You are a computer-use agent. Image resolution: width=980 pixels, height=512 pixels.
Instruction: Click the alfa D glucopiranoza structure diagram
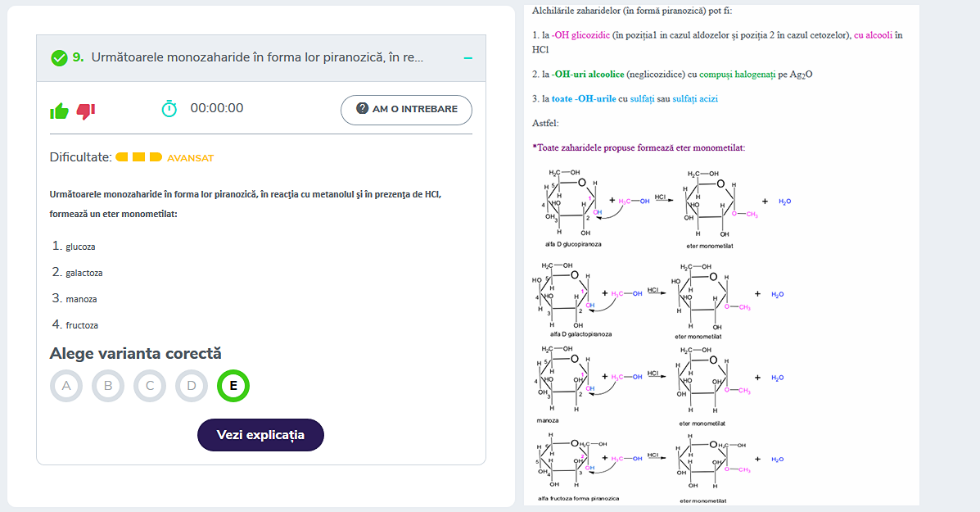click(x=574, y=206)
